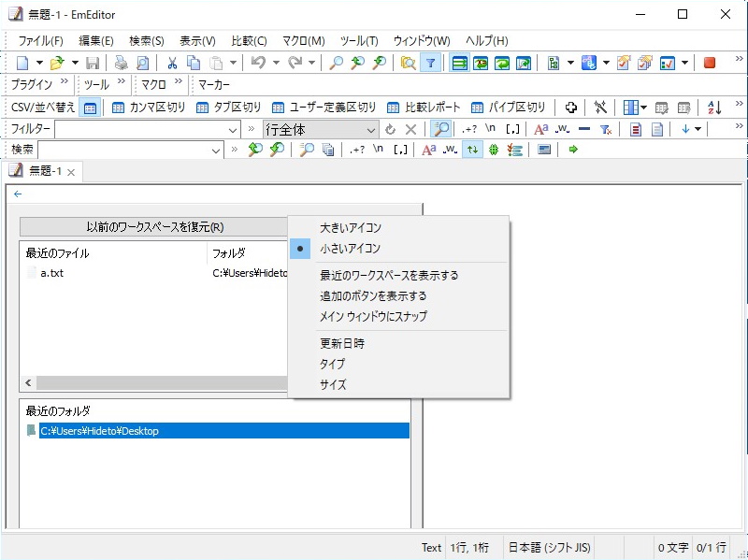Expand the 検索 combo box dropdown
The image size is (748, 560).
(x=216, y=151)
